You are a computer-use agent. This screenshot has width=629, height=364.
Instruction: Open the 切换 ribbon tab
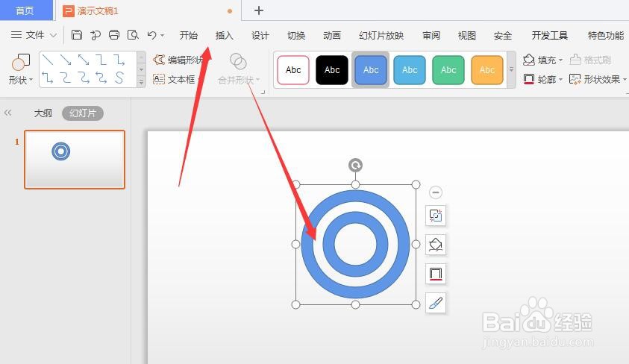pos(296,35)
